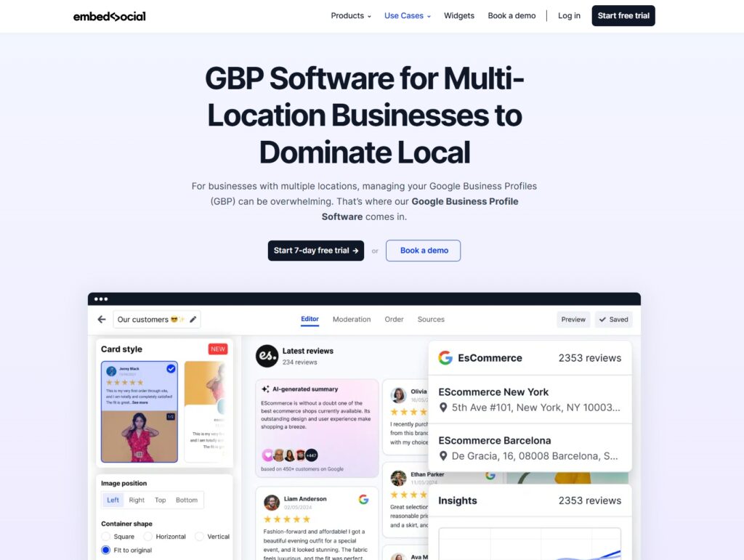
Task: Click the EmbedSocial logo
Action: pos(109,16)
